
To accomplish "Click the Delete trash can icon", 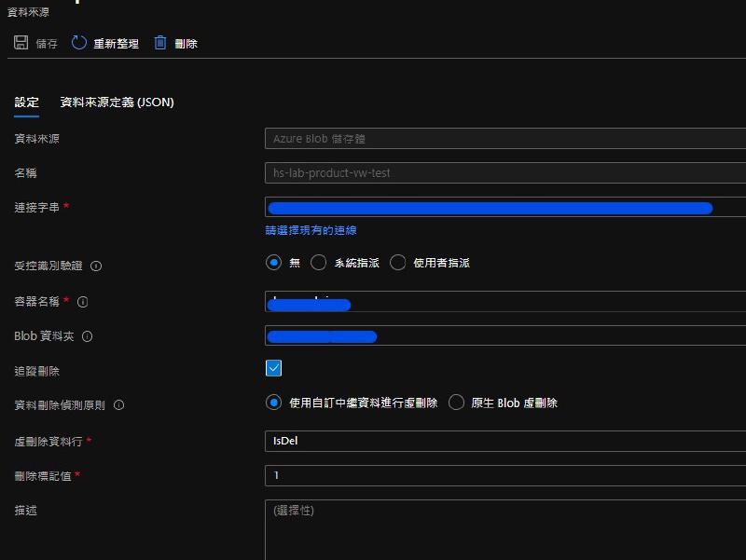I will point(160,43).
